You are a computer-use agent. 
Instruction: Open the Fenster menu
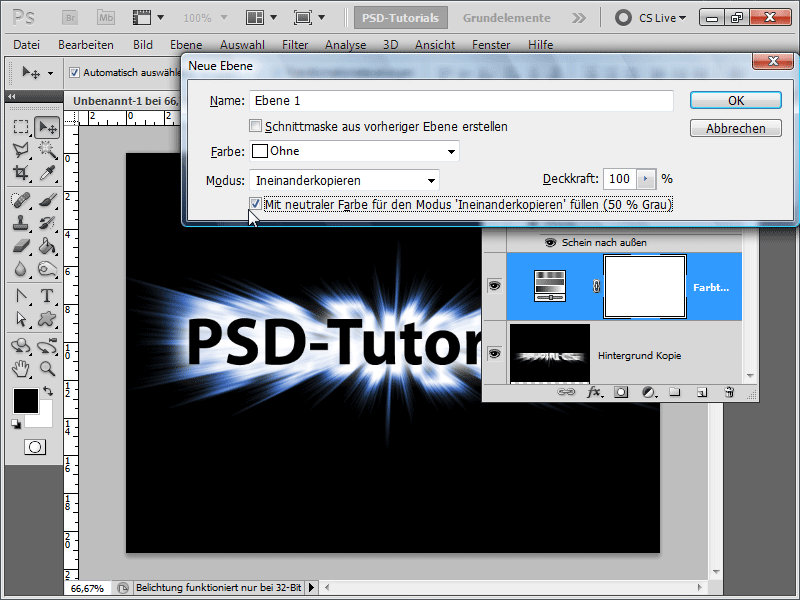pyautogui.click(x=491, y=45)
